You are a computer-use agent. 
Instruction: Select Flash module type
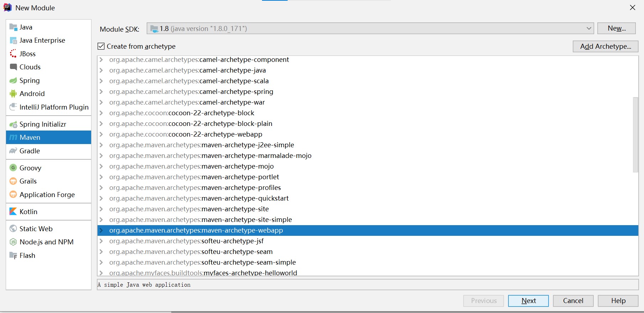[48, 255]
